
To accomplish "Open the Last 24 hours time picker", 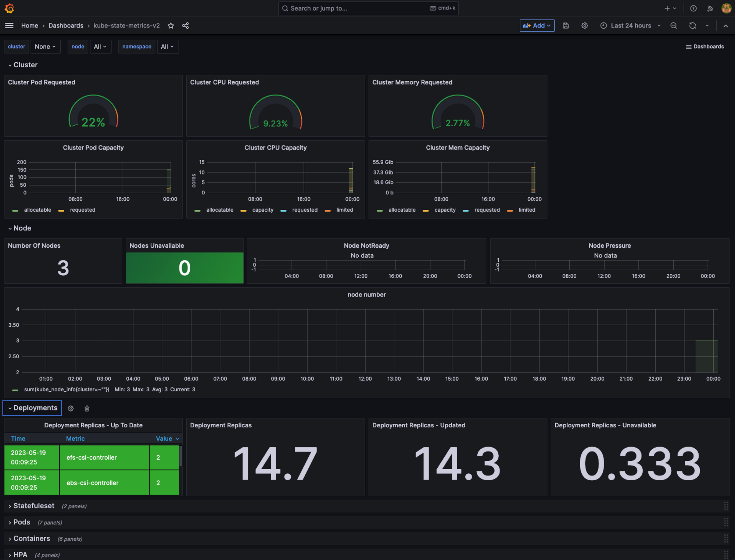I will (x=631, y=25).
